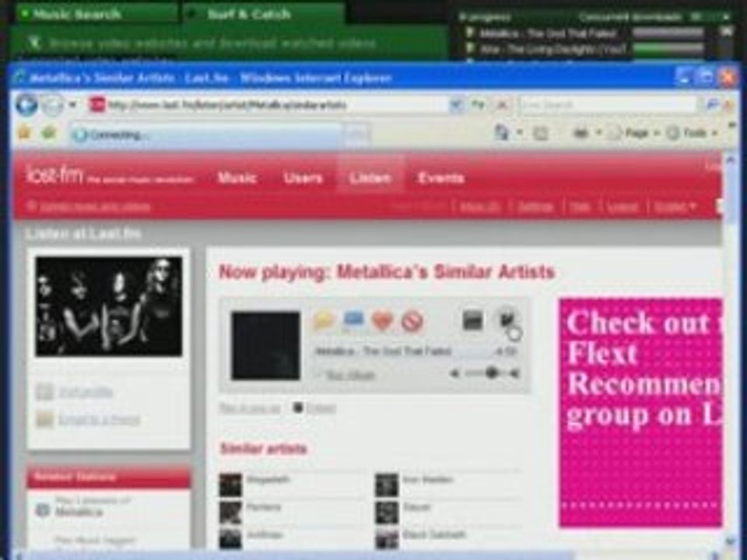The width and height of the screenshot is (747, 560).
Task: Ban this track with the red ban icon
Action: tap(412, 322)
